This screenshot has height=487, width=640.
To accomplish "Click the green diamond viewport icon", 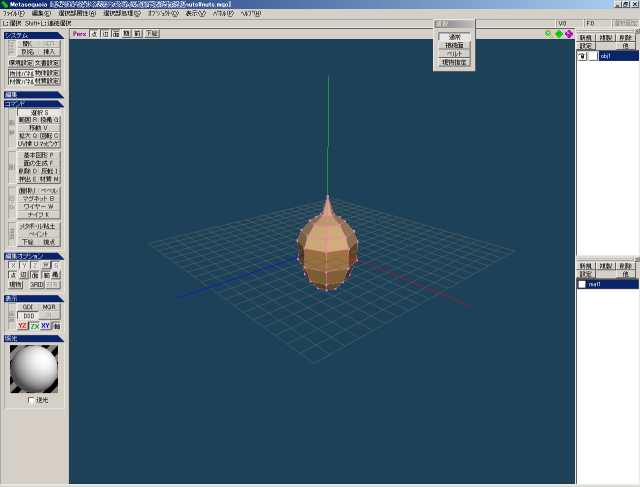I will point(559,34).
